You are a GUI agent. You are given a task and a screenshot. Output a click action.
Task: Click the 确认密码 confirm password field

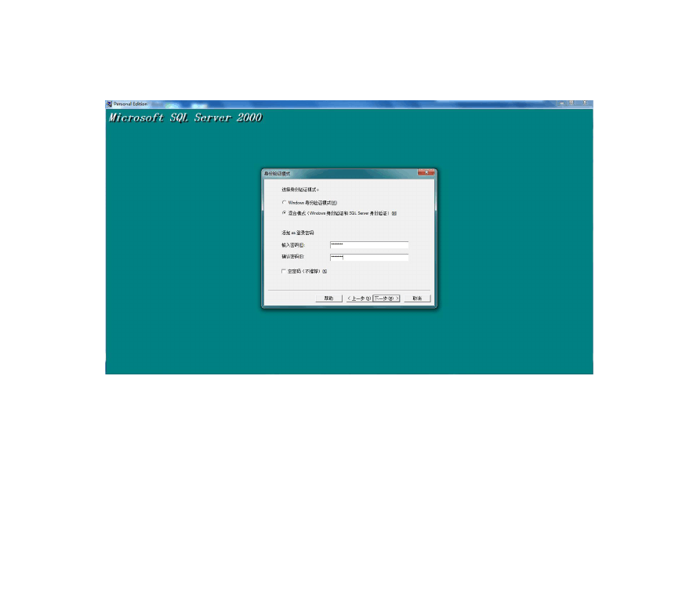tap(369, 257)
